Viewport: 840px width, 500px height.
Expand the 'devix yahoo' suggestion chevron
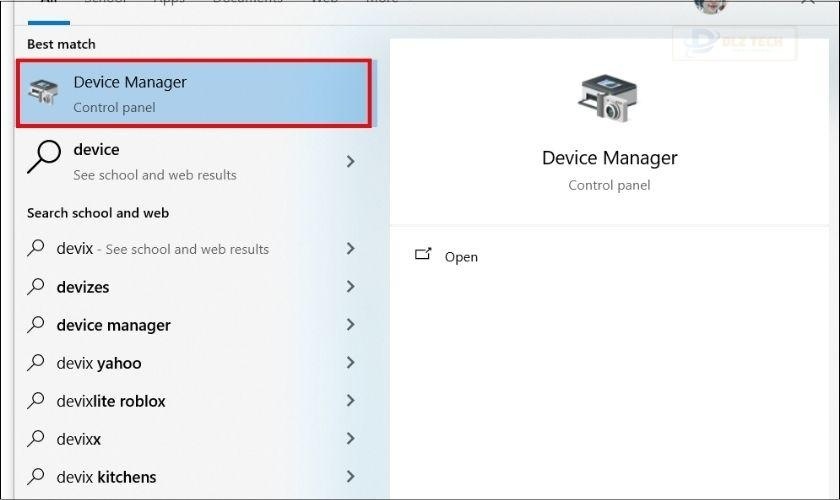pyautogui.click(x=350, y=362)
